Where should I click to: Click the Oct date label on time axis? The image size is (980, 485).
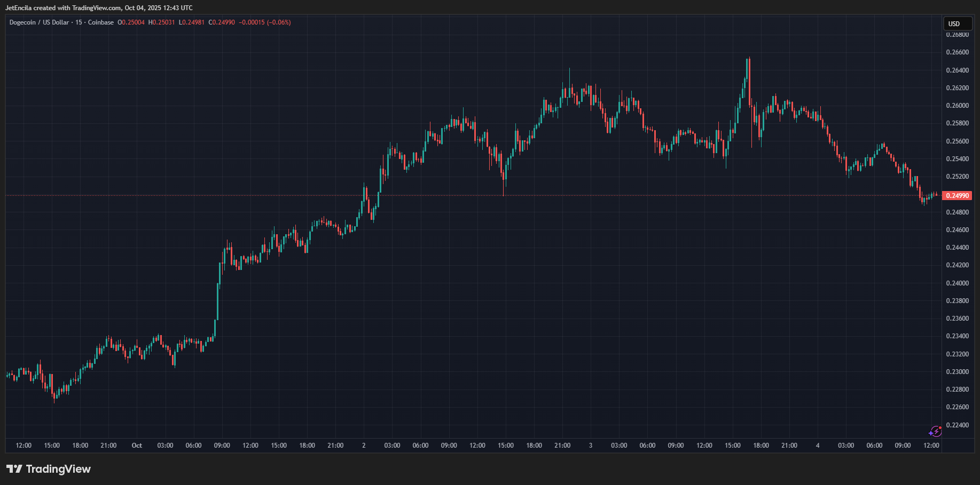137,446
